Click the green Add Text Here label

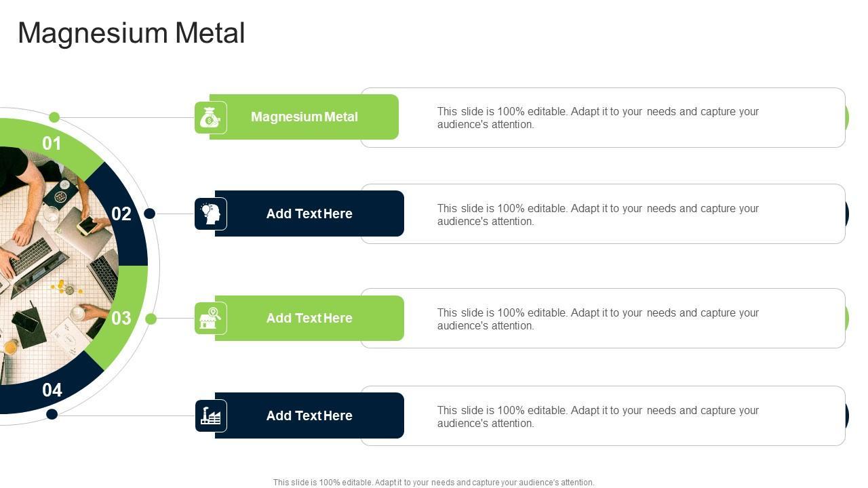(309, 318)
